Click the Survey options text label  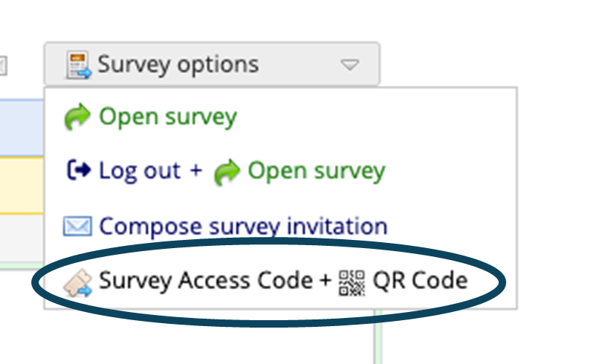click(178, 65)
